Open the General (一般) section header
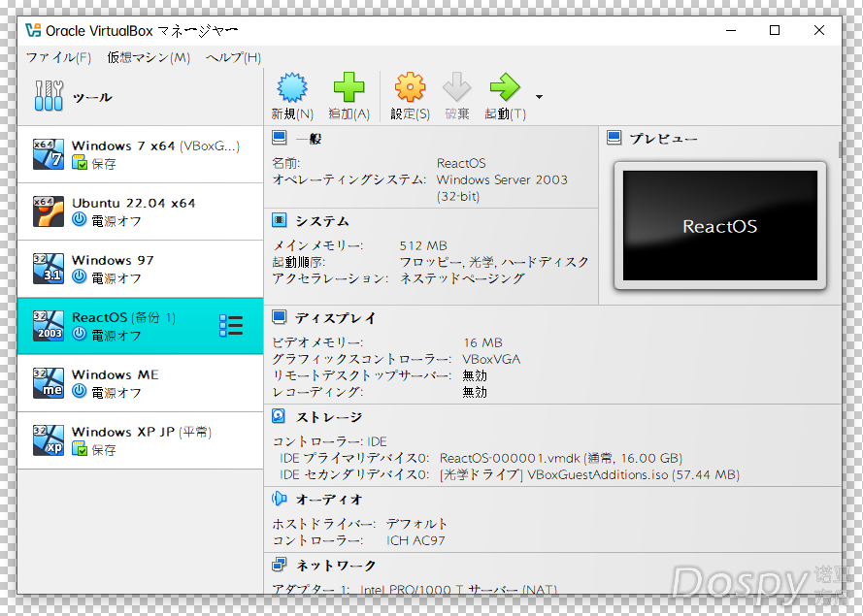The height and width of the screenshot is (616, 863). click(x=309, y=138)
